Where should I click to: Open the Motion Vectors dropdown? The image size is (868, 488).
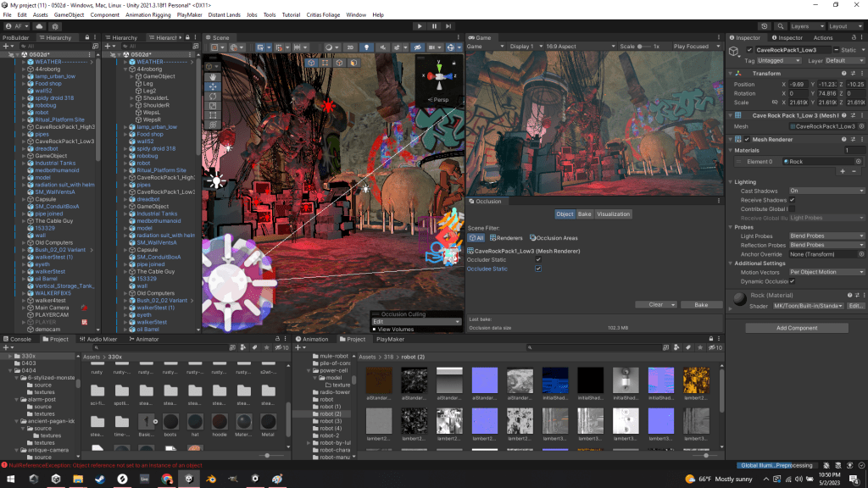[x=826, y=272]
